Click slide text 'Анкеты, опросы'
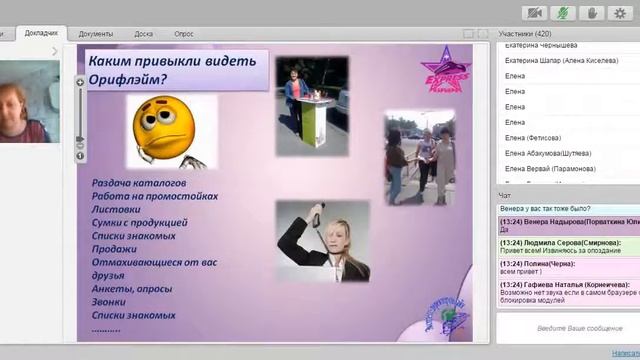 click(132, 289)
